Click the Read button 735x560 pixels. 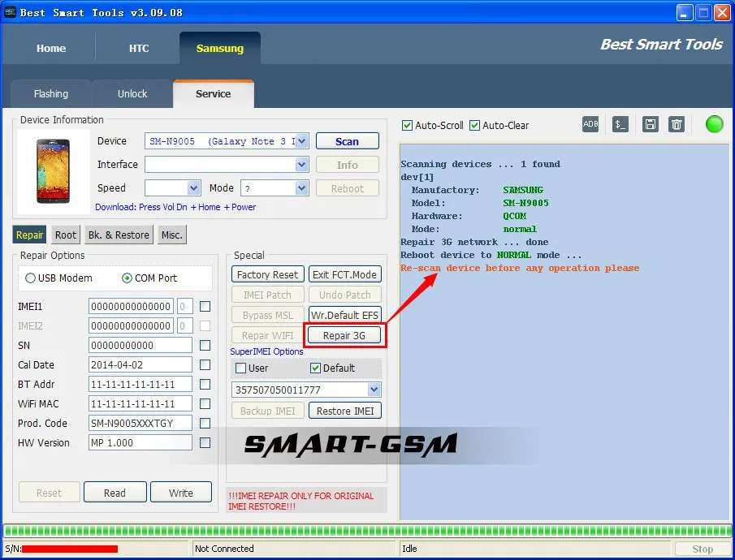pos(115,493)
